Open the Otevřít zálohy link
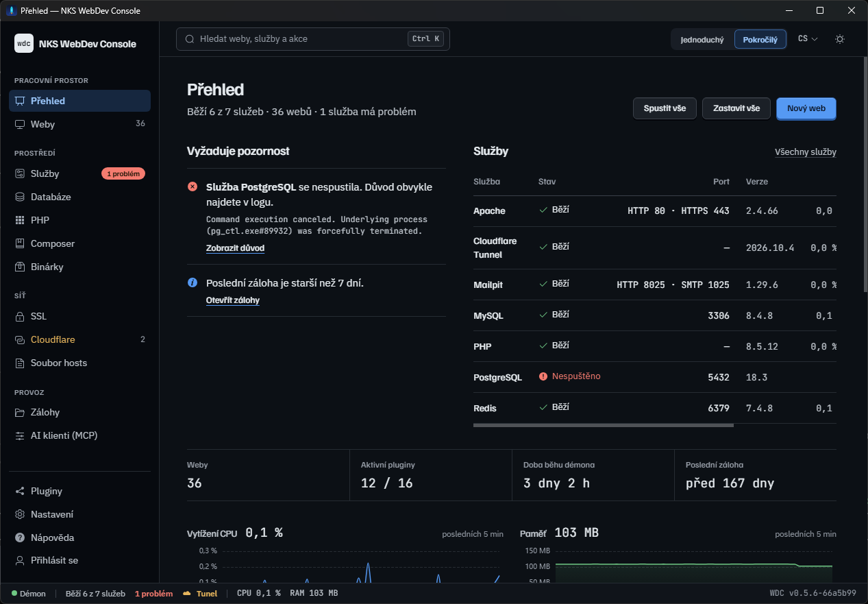 coord(233,300)
